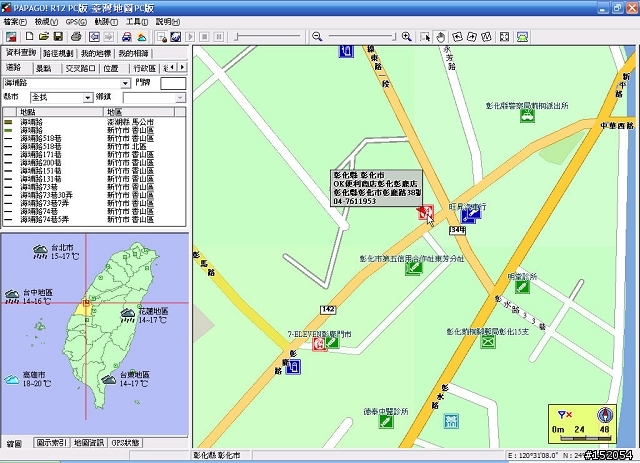
Task: Click OK便利商店 red POI marker on map
Action: point(425,212)
